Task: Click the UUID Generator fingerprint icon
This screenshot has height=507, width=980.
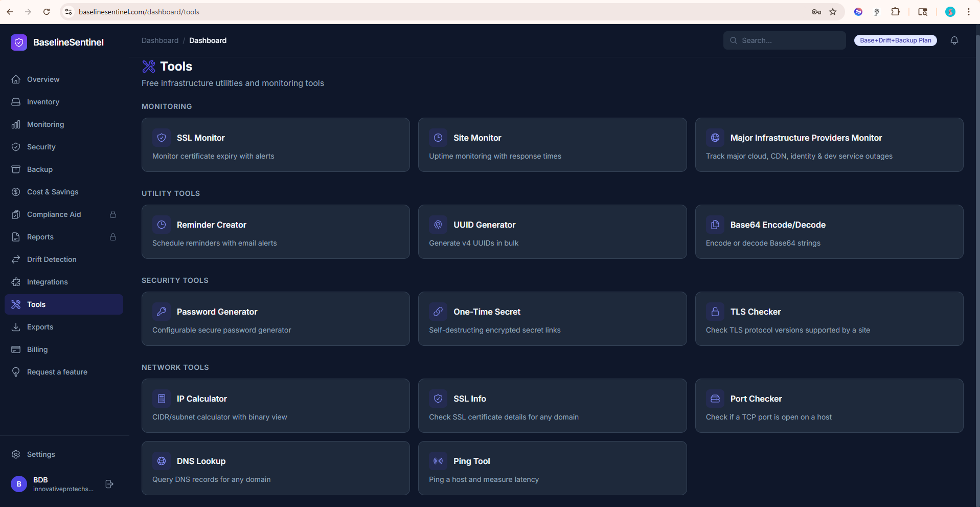Action: [438, 225]
